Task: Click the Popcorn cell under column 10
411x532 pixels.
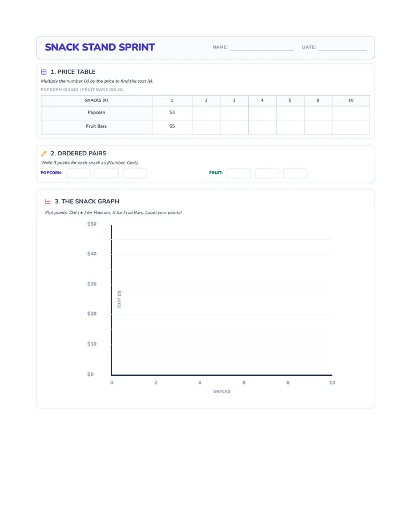Action: [351, 113]
